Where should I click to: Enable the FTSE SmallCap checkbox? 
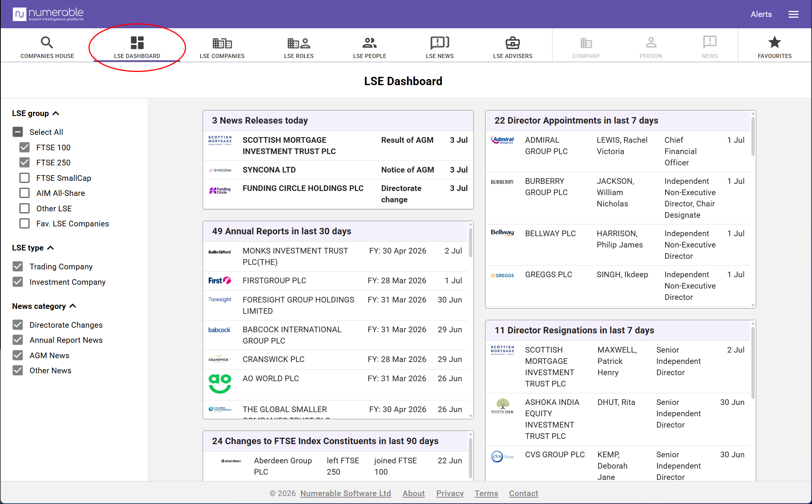coord(24,178)
